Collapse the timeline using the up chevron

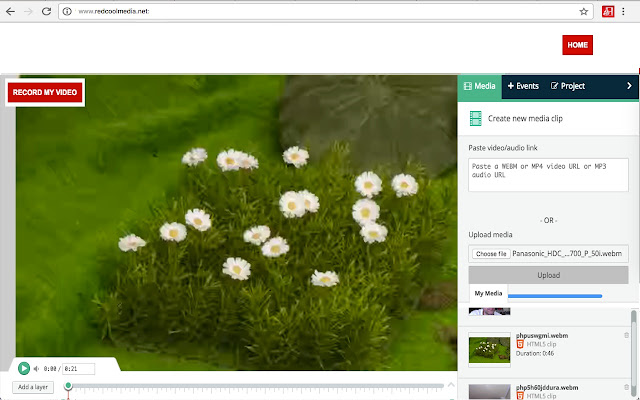click(451, 385)
